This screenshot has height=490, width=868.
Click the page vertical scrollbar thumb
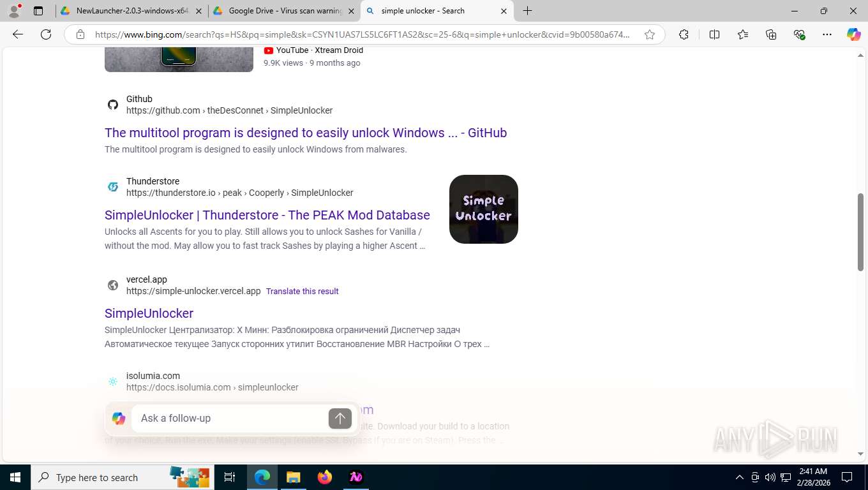[x=860, y=232]
